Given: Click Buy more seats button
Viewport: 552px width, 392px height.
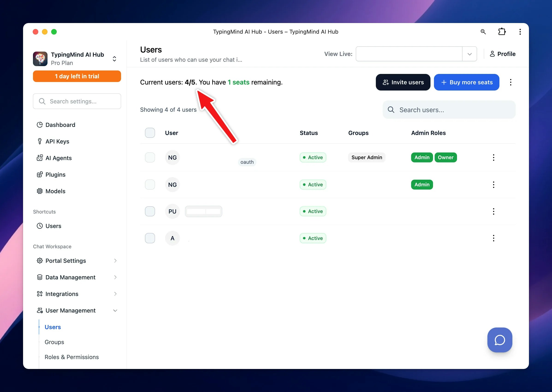Looking at the screenshot, I should click(x=466, y=82).
